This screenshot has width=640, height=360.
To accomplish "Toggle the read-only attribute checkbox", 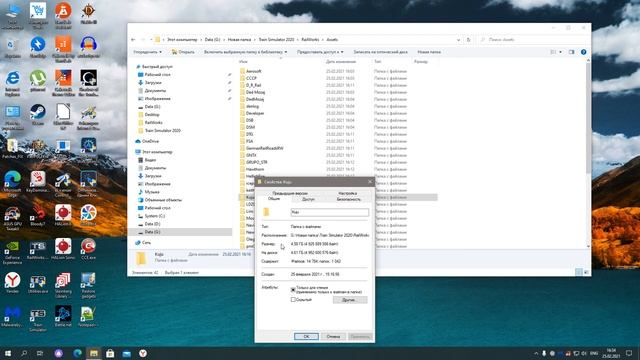I will point(293,289).
